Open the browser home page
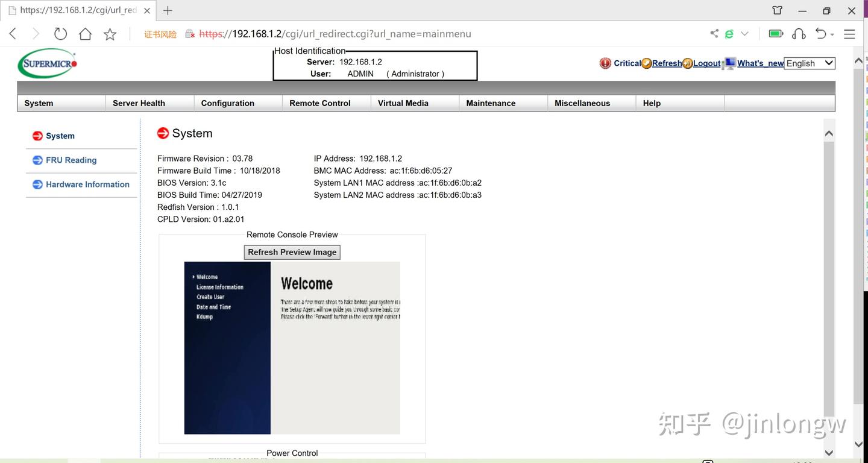Viewport: 868px width, 463px height. click(x=85, y=34)
